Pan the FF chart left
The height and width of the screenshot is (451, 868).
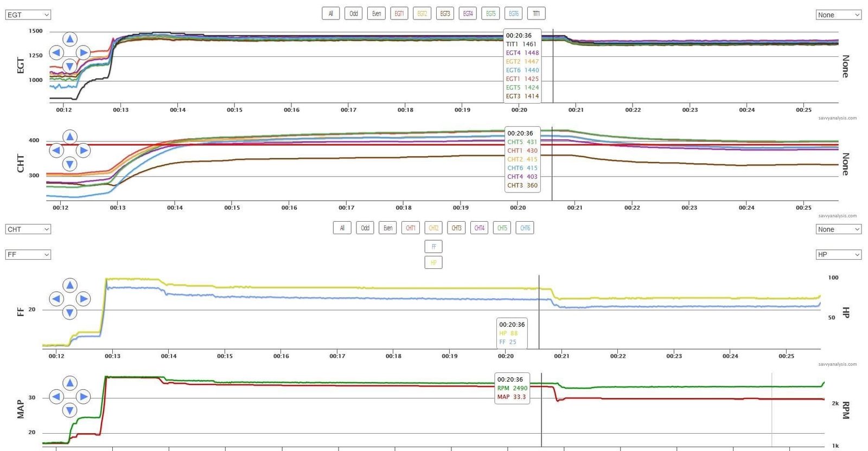coord(56,299)
